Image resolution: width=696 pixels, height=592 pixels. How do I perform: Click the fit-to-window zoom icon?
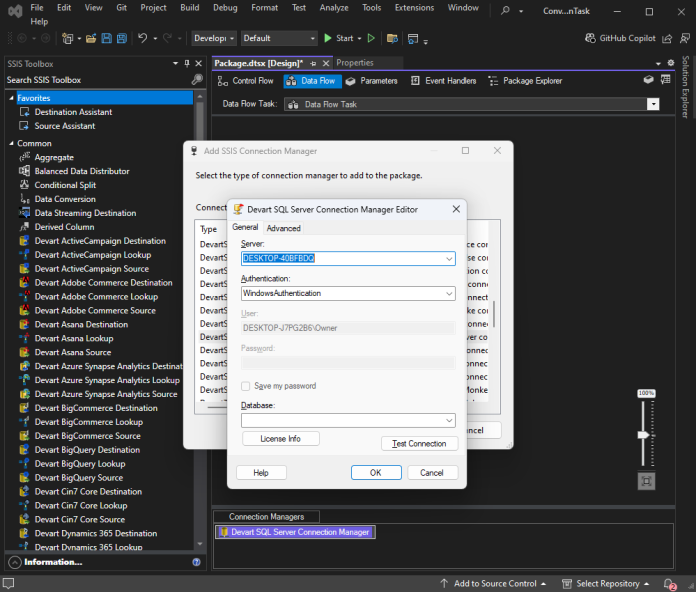[646, 481]
